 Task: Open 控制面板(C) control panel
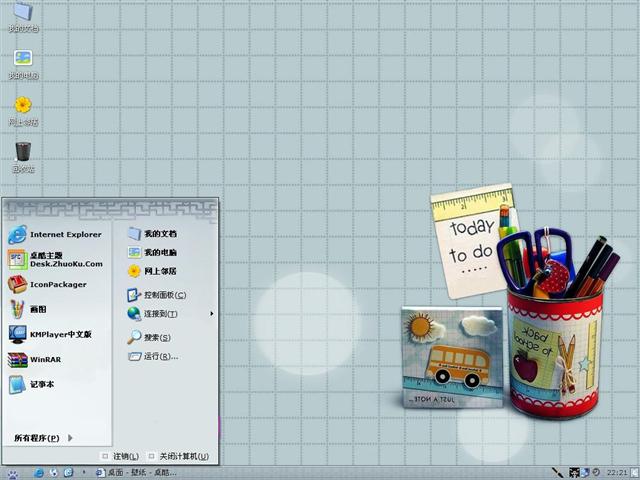click(x=157, y=295)
